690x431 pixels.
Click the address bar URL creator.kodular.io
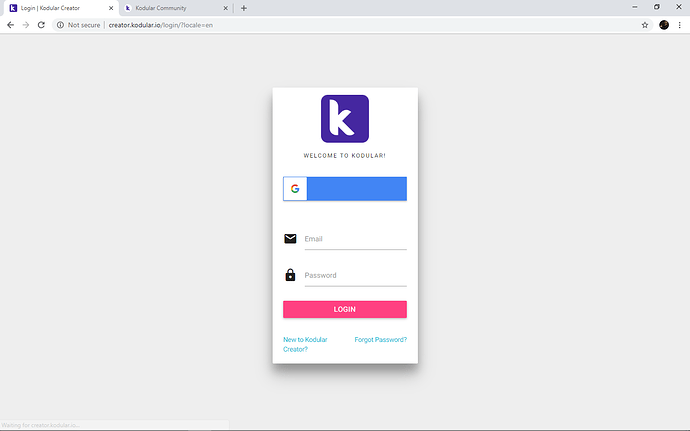161,25
